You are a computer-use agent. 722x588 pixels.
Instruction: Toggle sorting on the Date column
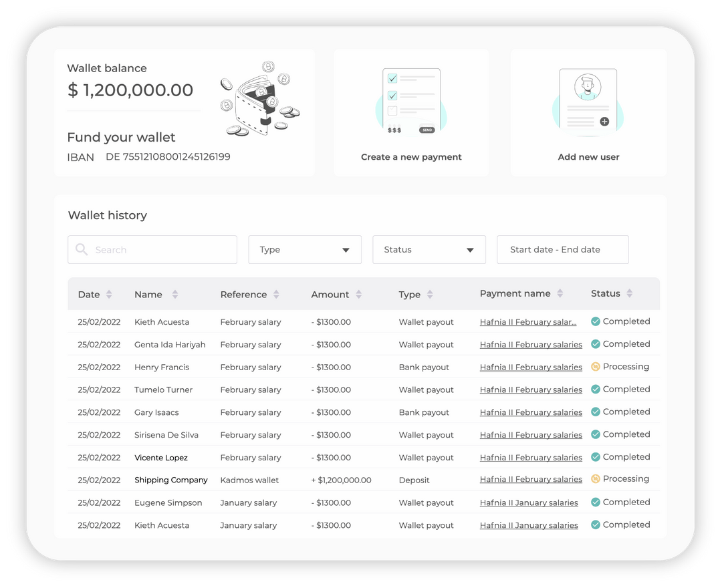[109, 294]
